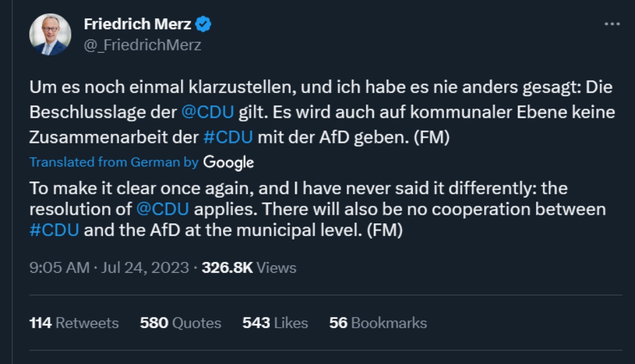View the 326.8K Views analytics

(x=249, y=268)
